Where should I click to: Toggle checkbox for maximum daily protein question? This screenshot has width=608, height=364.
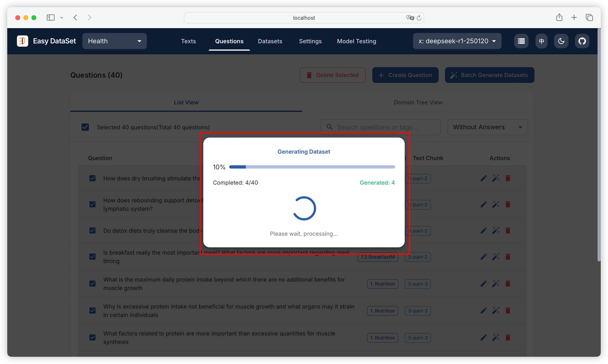pyautogui.click(x=92, y=284)
